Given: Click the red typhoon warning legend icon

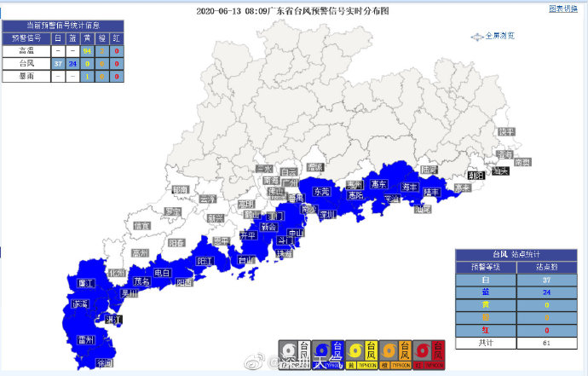Looking at the screenshot, I should click(429, 354).
